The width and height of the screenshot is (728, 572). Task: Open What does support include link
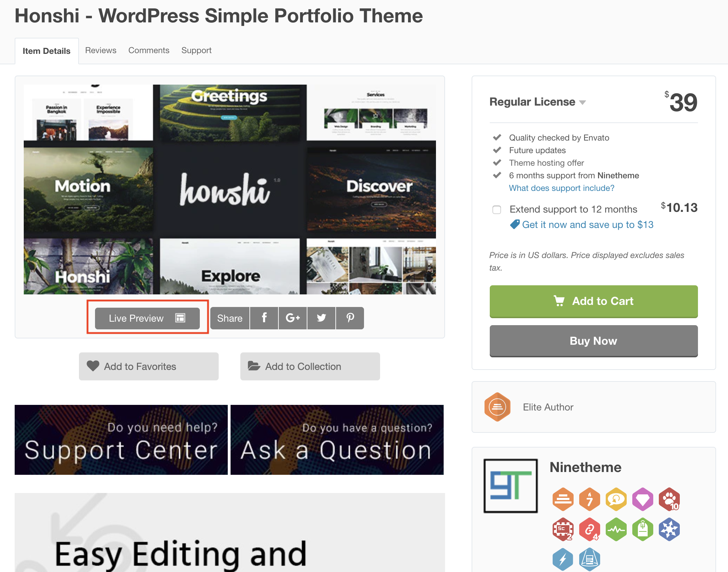pos(561,188)
